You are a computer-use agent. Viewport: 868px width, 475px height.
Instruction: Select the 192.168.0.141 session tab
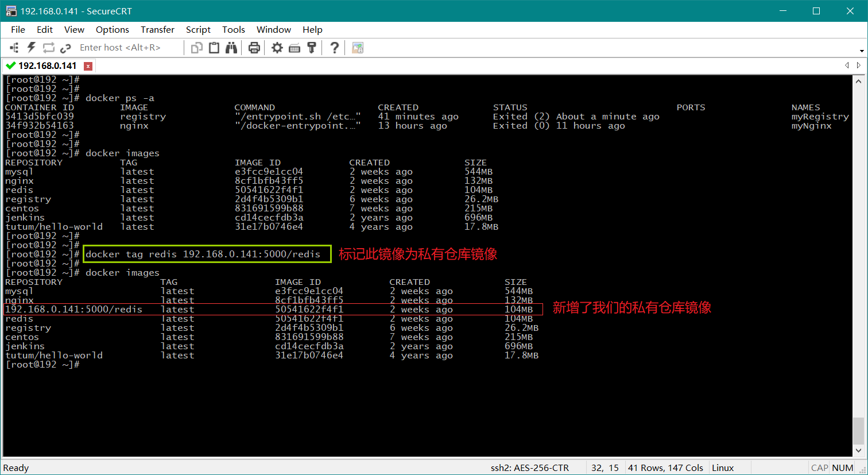pyautogui.click(x=47, y=65)
